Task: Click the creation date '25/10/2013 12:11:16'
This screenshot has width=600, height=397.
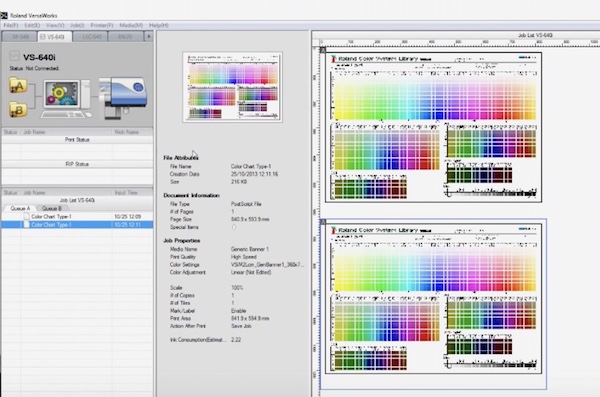Action: pyautogui.click(x=254, y=174)
